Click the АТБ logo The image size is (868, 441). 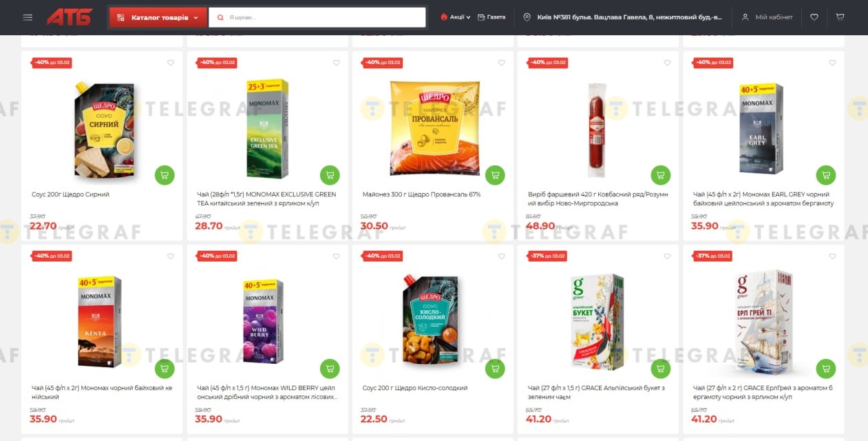70,17
